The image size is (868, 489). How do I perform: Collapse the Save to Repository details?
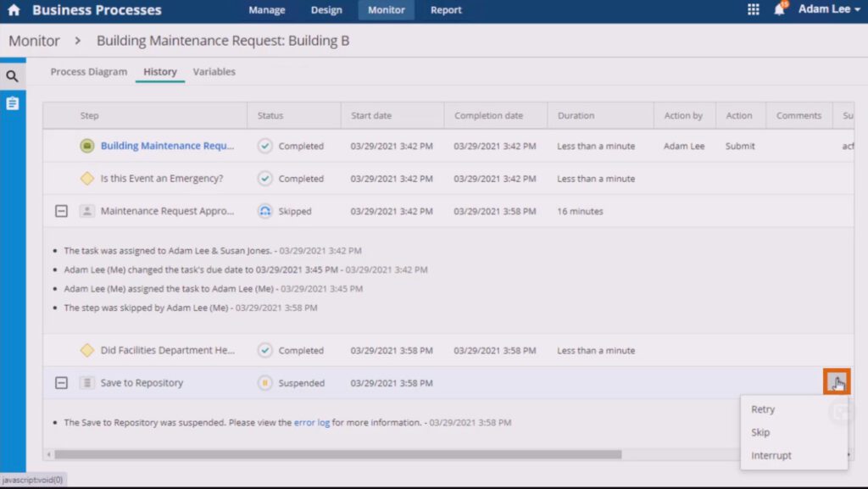61,383
